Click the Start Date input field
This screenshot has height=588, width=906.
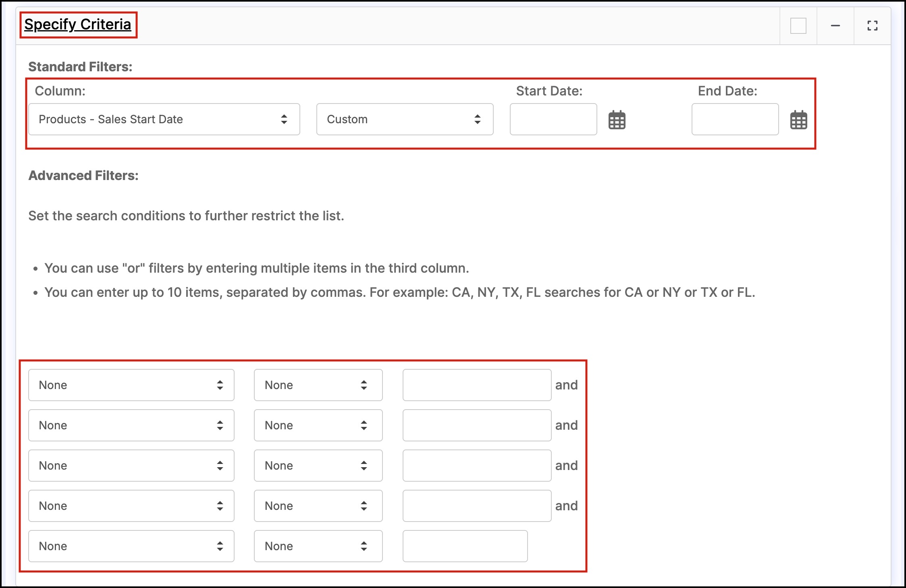pos(553,119)
